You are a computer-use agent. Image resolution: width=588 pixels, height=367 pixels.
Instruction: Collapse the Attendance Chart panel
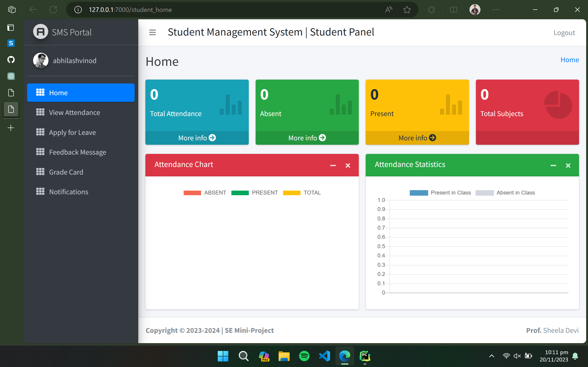pos(333,165)
